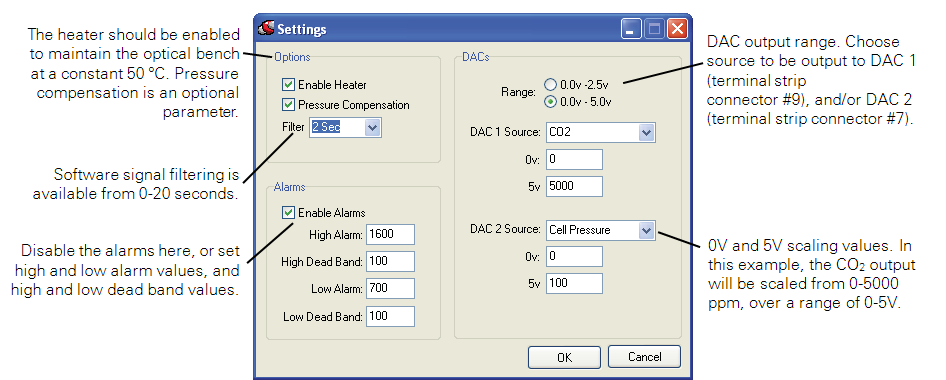Edit the DAC 1 5v field showing 5000

coord(574,186)
